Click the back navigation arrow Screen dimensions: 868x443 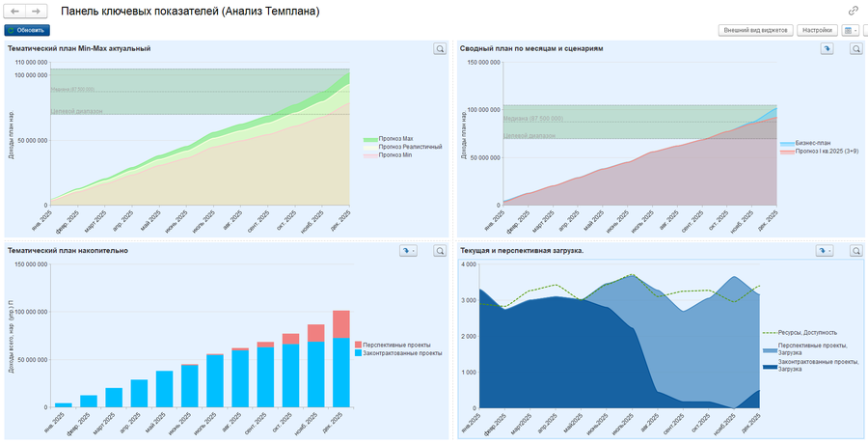[x=14, y=11]
